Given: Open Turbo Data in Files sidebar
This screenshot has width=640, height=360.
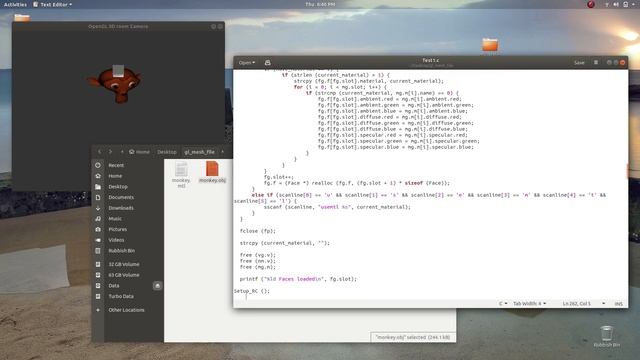Looking at the screenshot, I should [128, 296].
